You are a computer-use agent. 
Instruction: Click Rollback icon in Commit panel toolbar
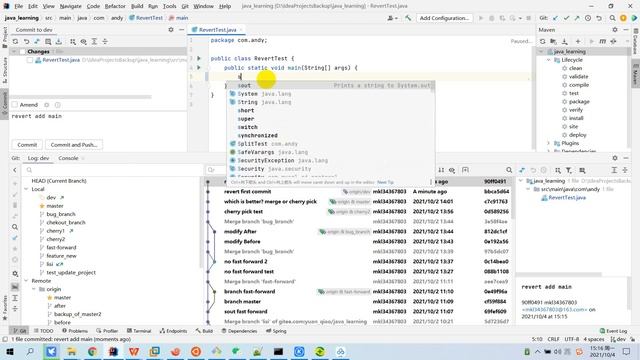(x=26, y=42)
